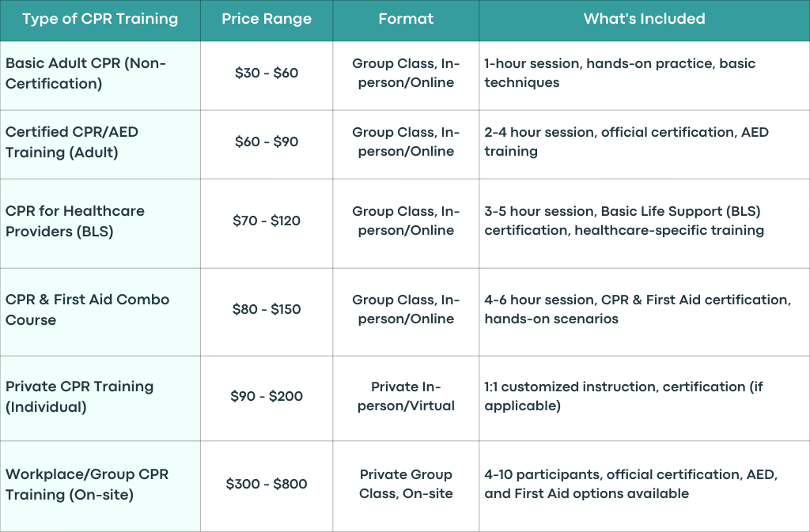Click the $30 - $60 price cell

coord(267,74)
